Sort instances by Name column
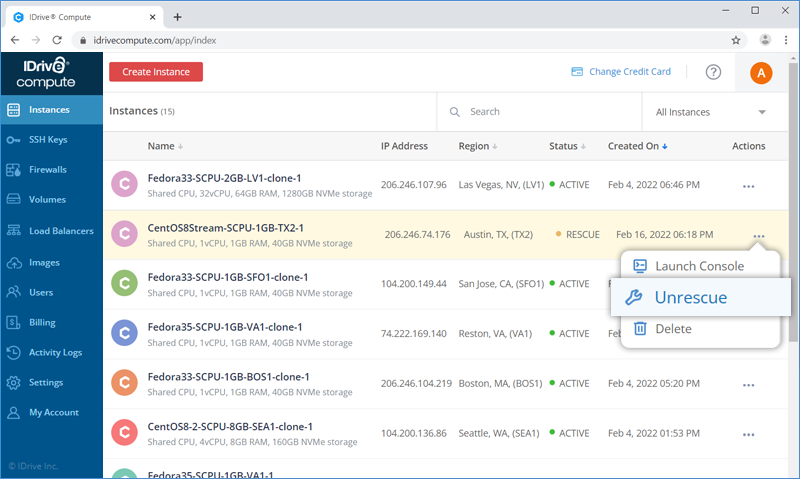800x479 pixels. [x=165, y=146]
